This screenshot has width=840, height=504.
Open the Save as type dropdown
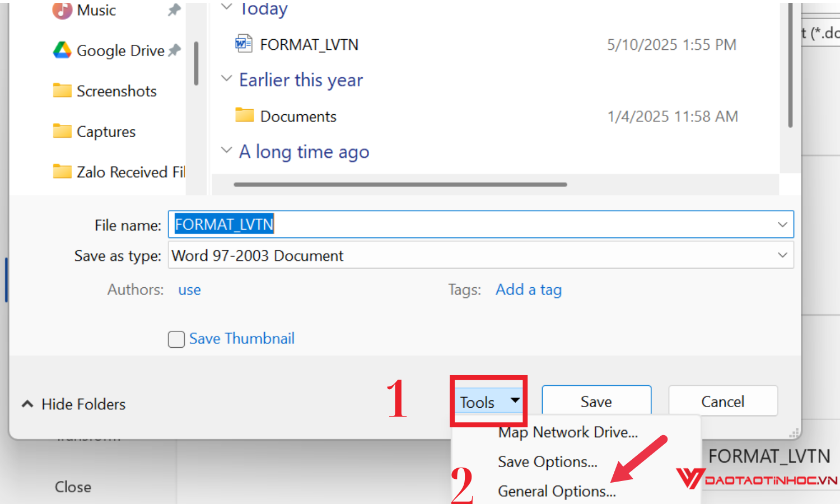pos(782,255)
